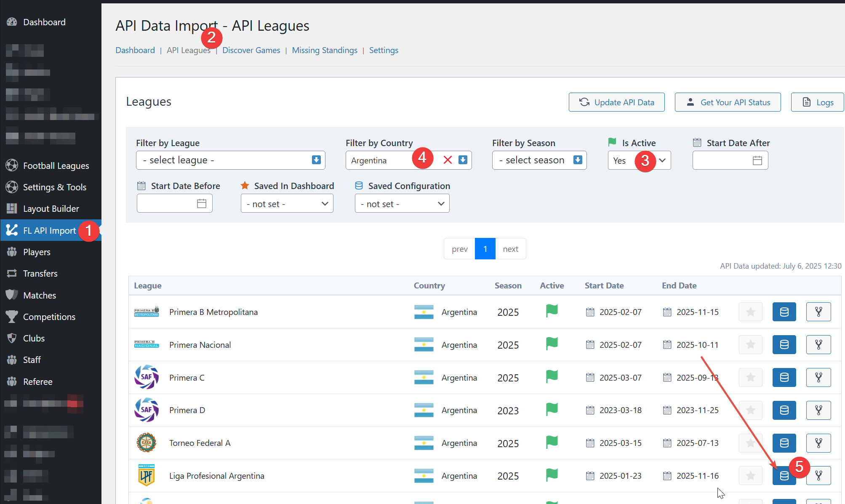Open Settings sub-navigation link
Image resolution: width=845 pixels, height=504 pixels.
click(x=384, y=50)
